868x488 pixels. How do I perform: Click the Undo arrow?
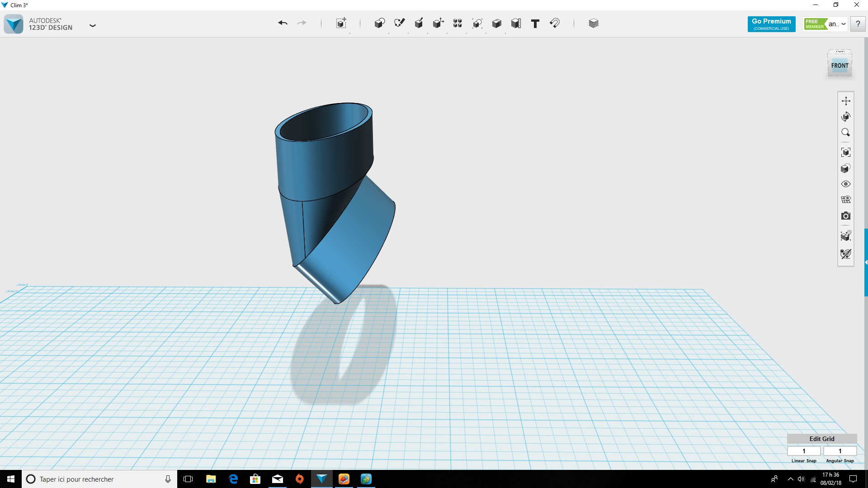pos(283,23)
